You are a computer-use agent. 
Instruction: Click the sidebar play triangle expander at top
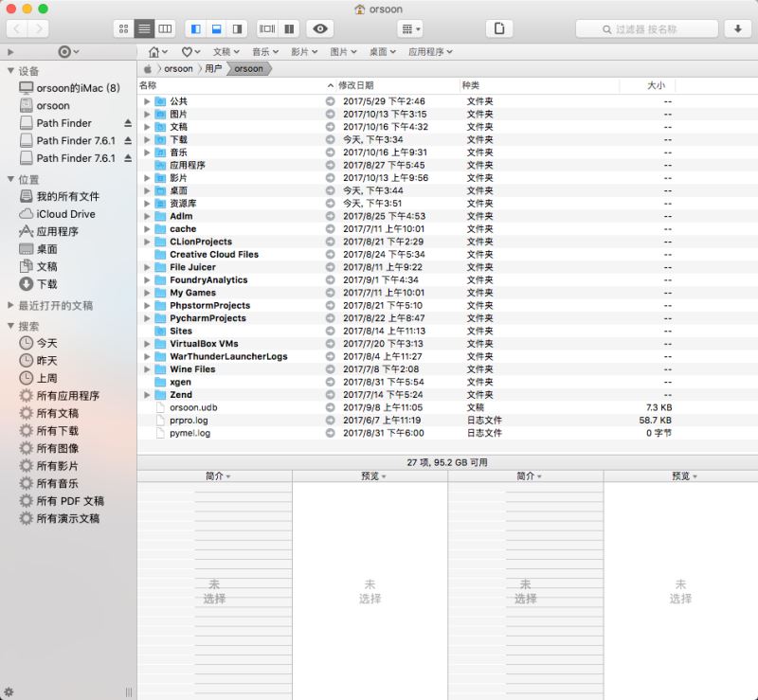(10, 52)
